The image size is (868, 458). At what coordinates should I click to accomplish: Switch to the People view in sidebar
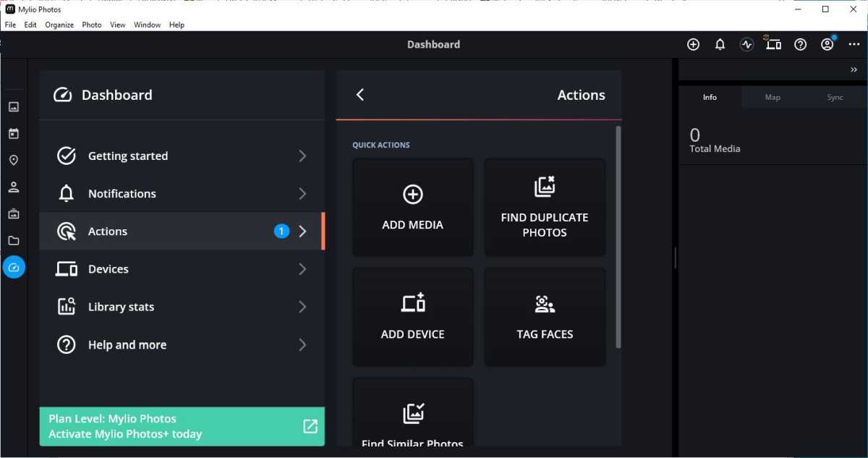coord(13,187)
